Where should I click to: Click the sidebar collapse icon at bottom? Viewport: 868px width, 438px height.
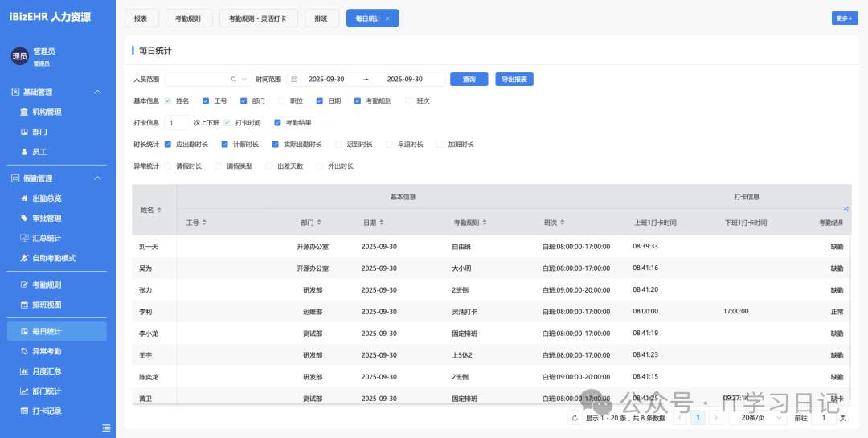pos(106,428)
